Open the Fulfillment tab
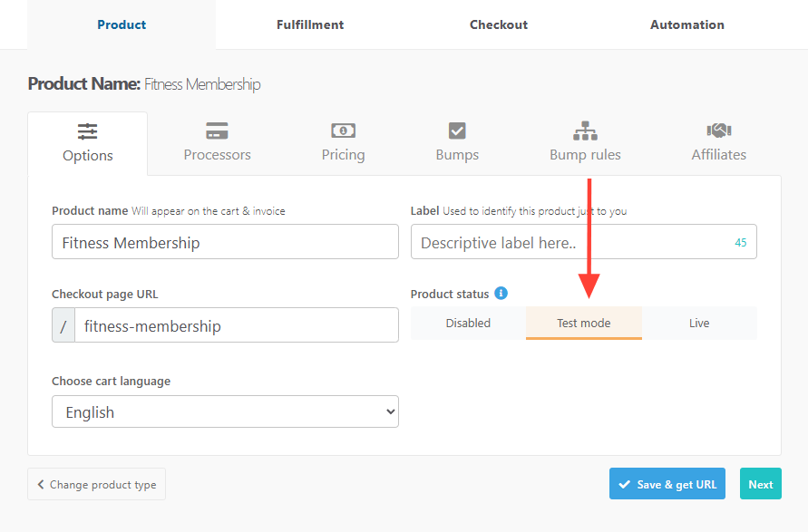808x532 pixels. click(x=310, y=24)
